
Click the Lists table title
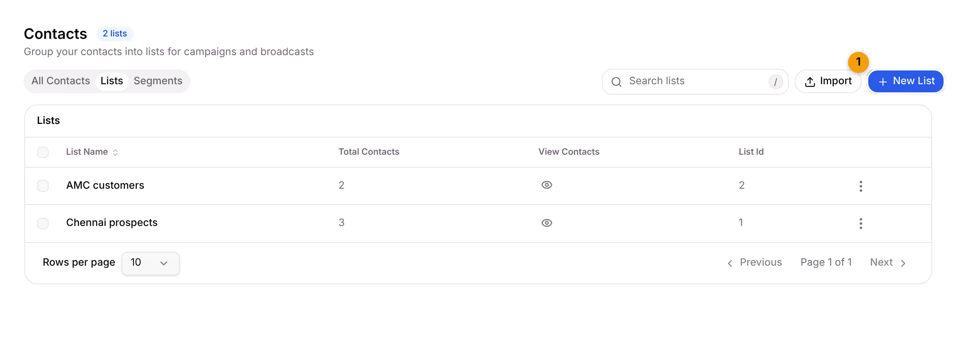[48, 121]
